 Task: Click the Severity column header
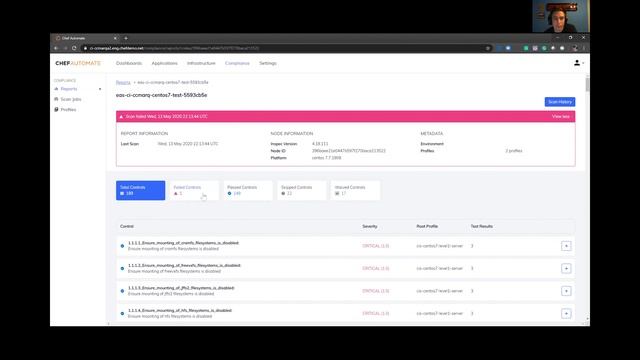coord(370,226)
